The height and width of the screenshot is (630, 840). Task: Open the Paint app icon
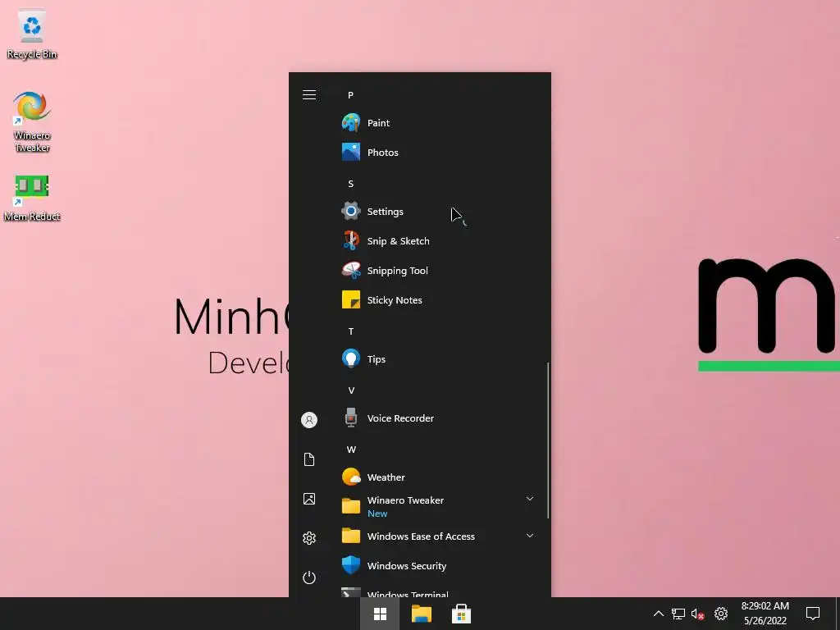351,123
